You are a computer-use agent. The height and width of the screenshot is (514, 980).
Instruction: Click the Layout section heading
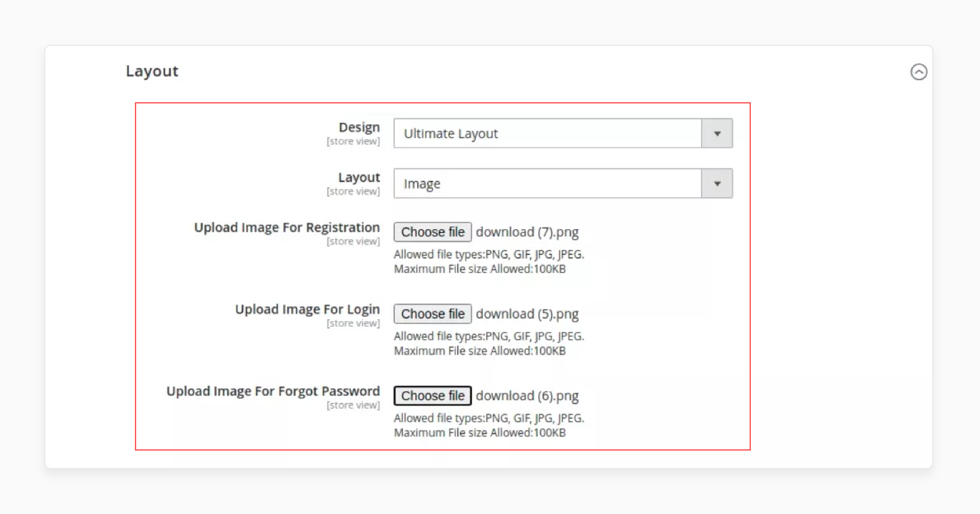pyautogui.click(x=152, y=71)
